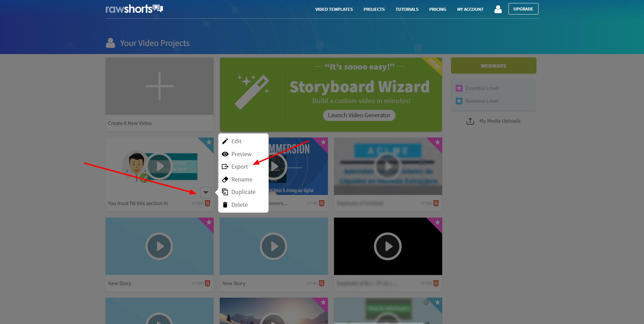Screen dimensions: 644x324
Task: Open Essential Level link
Action: click(x=482, y=88)
